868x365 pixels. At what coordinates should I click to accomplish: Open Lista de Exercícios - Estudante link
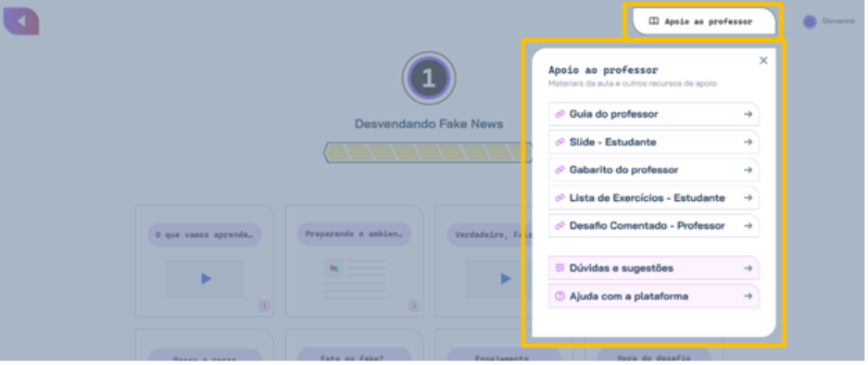tap(654, 197)
